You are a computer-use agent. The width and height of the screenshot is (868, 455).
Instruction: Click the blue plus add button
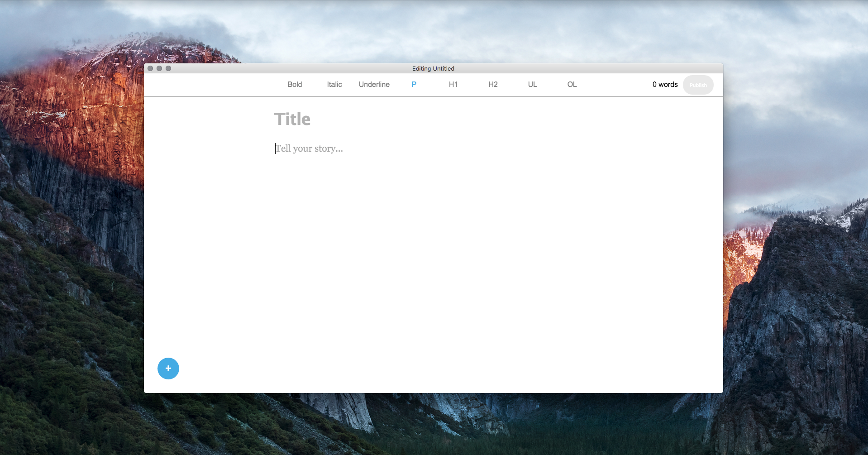point(168,369)
